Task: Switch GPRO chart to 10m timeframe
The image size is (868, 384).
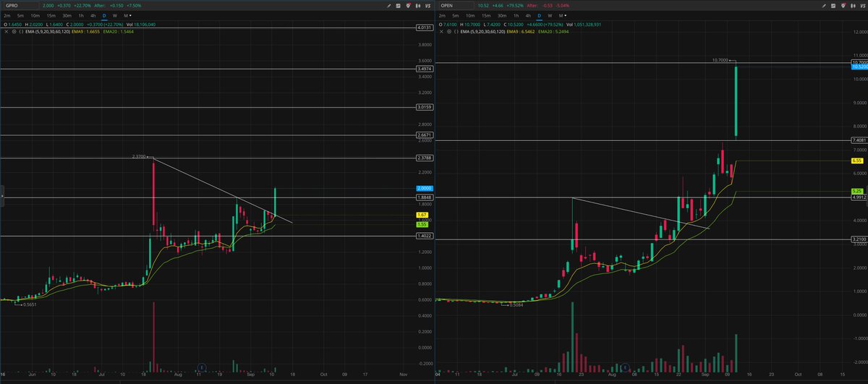Action: (x=35, y=15)
